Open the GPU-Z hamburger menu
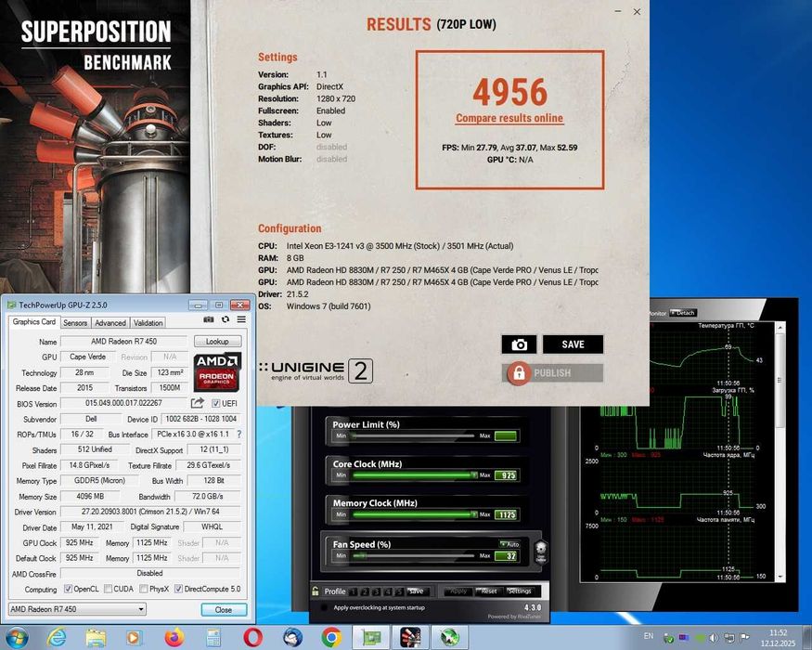This screenshot has width=812, height=650. coord(241,319)
